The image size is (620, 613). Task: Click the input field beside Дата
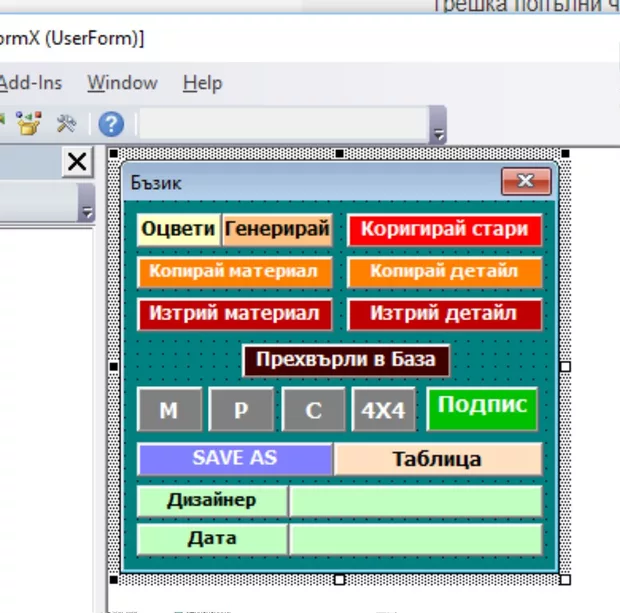(x=416, y=539)
